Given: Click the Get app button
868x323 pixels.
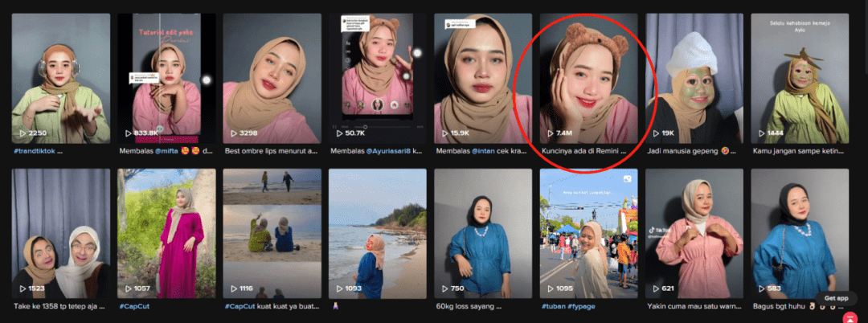Looking at the screenshot, I should click(836, 298).
